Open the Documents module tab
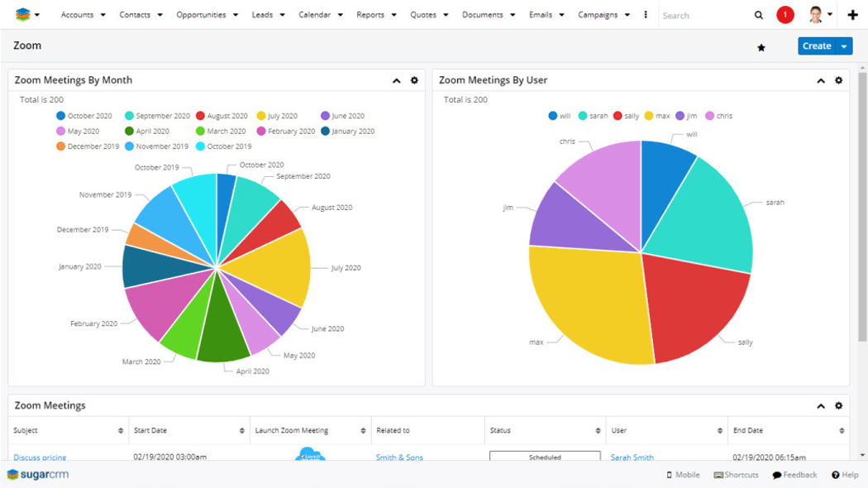Image resolution: width=868 pixels, height=488 pixels. coord(482,15)
